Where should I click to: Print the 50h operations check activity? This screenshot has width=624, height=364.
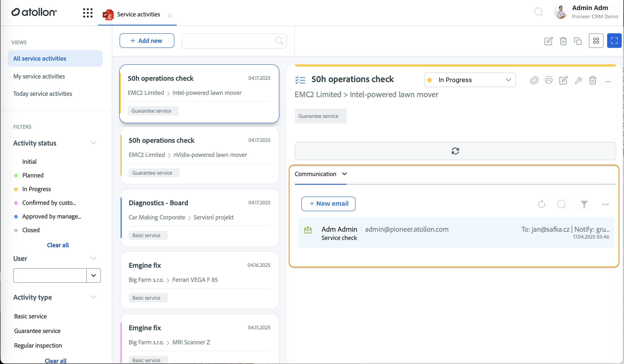(549, 80)
